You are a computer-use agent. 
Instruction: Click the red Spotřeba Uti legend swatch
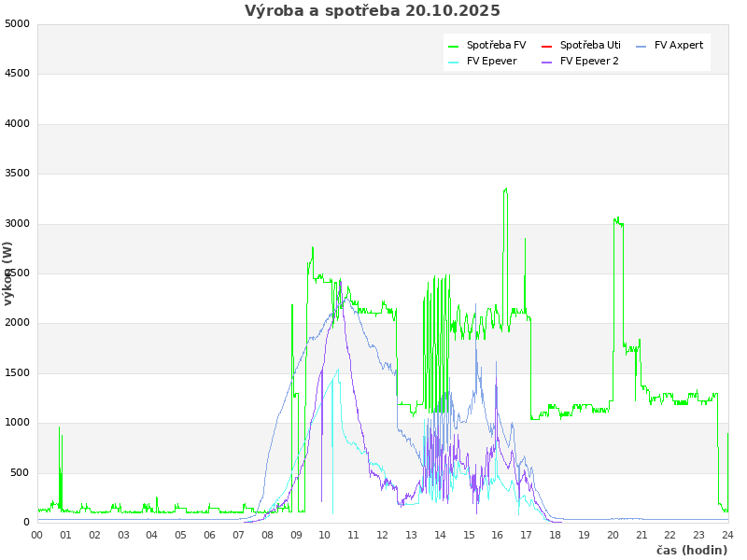point(547,46)
